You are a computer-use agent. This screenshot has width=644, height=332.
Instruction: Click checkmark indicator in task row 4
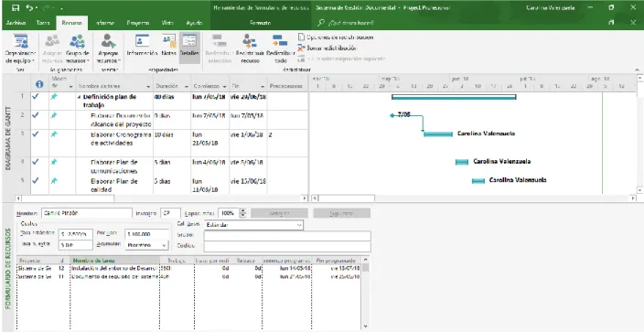coord(36,162)
